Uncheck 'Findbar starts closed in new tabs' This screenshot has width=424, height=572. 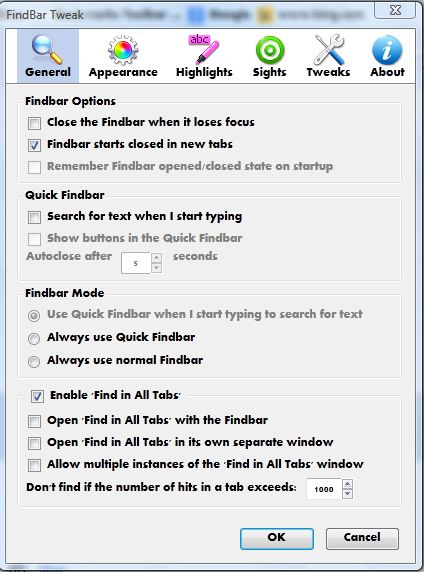pyautogui.click(x=34, y=145)
